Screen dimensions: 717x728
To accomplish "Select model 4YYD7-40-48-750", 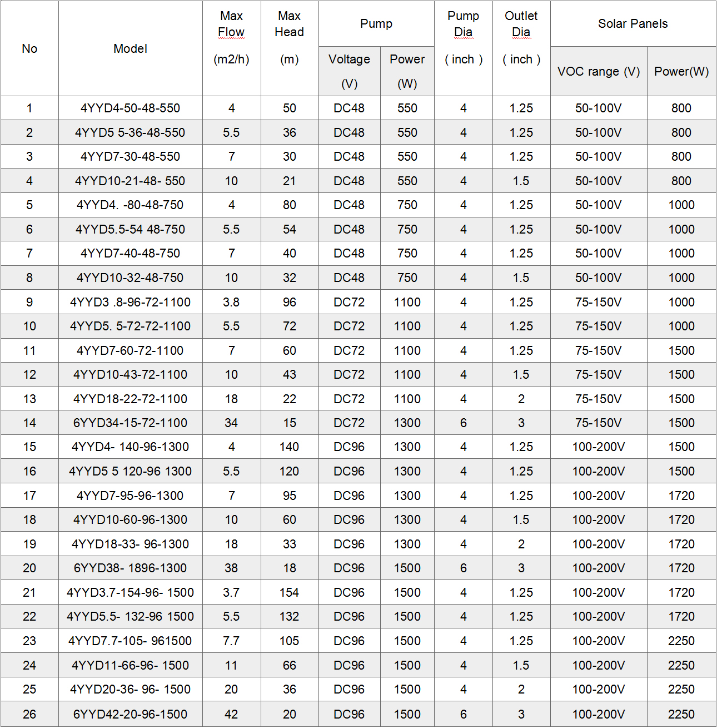I will click(130, 254).
